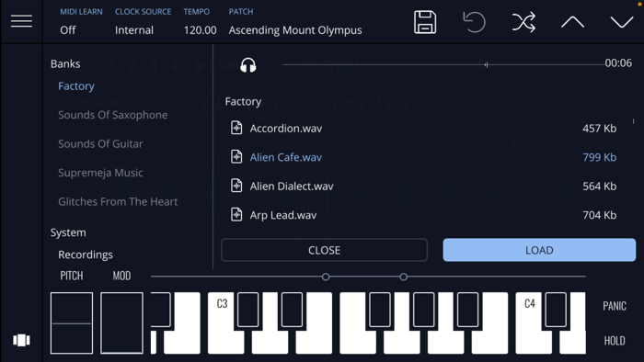The width and height of the screenshot is (644, 362).
Task: Toggle MIDI Learn Off setting
Action: (68, 30)
